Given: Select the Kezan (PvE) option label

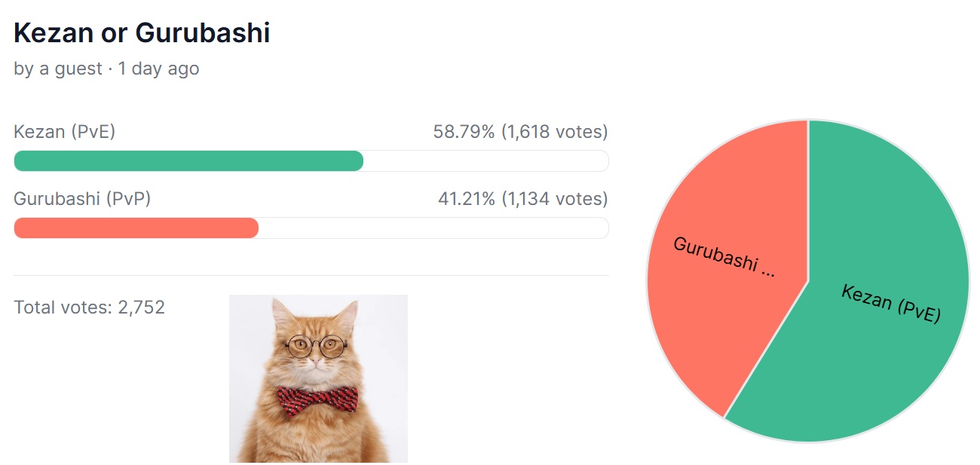Looking at the screenshot, I should tap(65, 133).
